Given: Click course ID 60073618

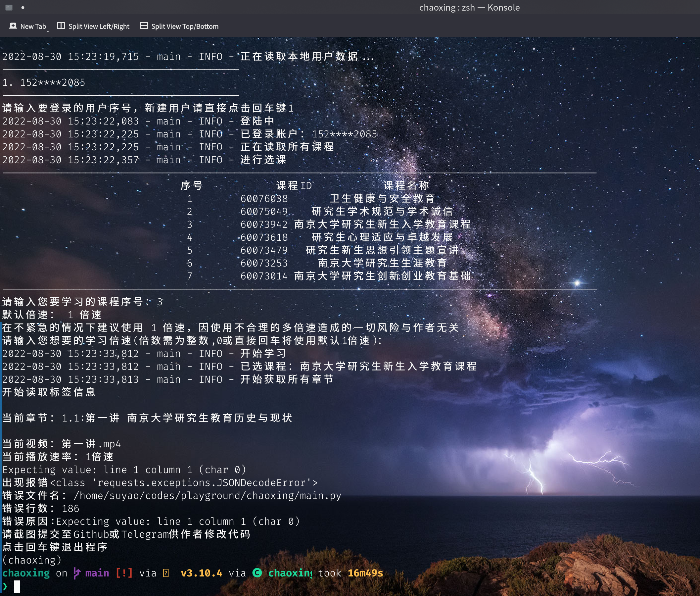Looking at the screenshot, I should [264, 237].
